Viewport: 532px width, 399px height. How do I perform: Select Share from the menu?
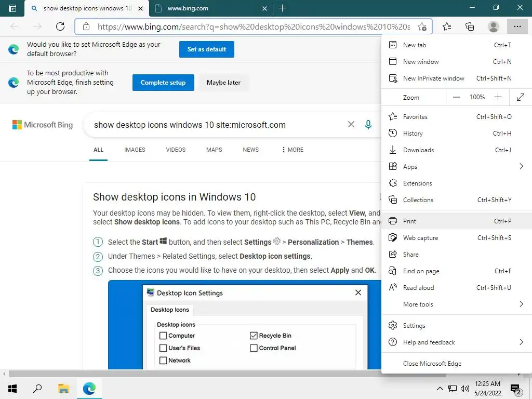(x=457, y=255)
